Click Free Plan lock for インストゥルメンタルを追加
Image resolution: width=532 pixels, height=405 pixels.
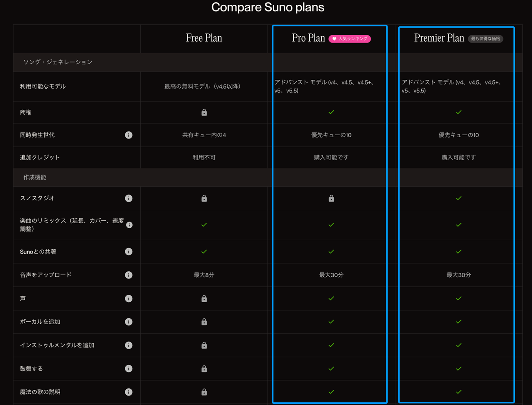[x=204, y=345]
